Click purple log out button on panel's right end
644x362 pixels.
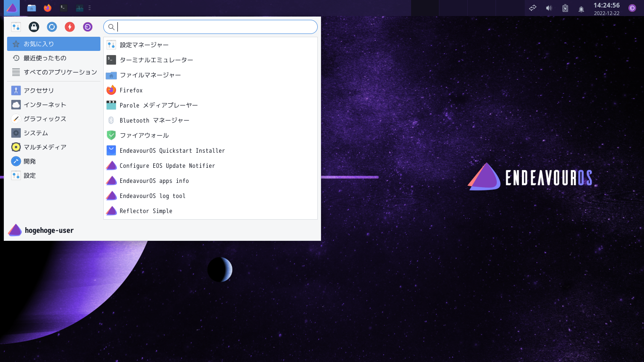(632, 8)
